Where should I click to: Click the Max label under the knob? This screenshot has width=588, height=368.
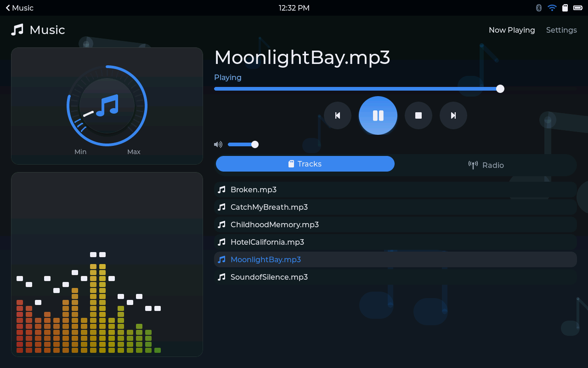coord(134,152)
